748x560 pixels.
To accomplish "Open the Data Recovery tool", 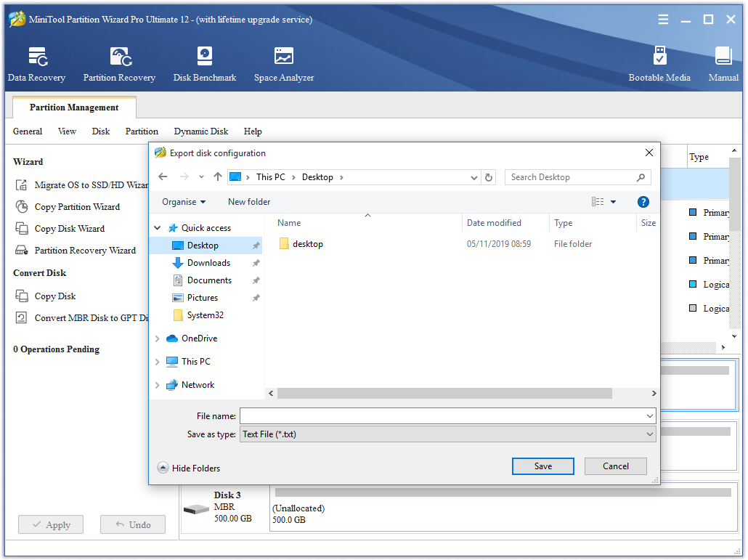I will pyautogui.click(x=36, y=62).
